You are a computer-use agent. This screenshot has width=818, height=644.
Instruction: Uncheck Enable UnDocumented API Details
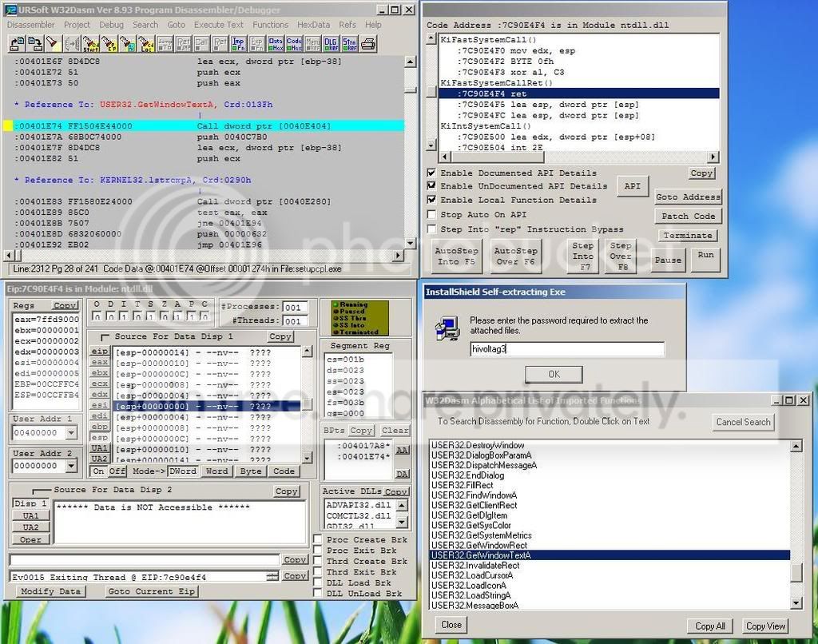tap(431, 186)
